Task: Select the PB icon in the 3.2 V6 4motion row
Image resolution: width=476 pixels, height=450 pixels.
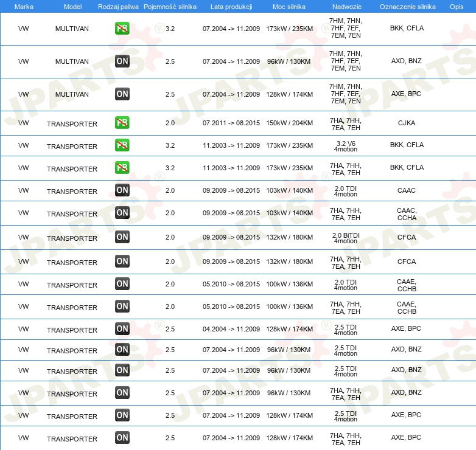Action: click(x=122, y=145)
